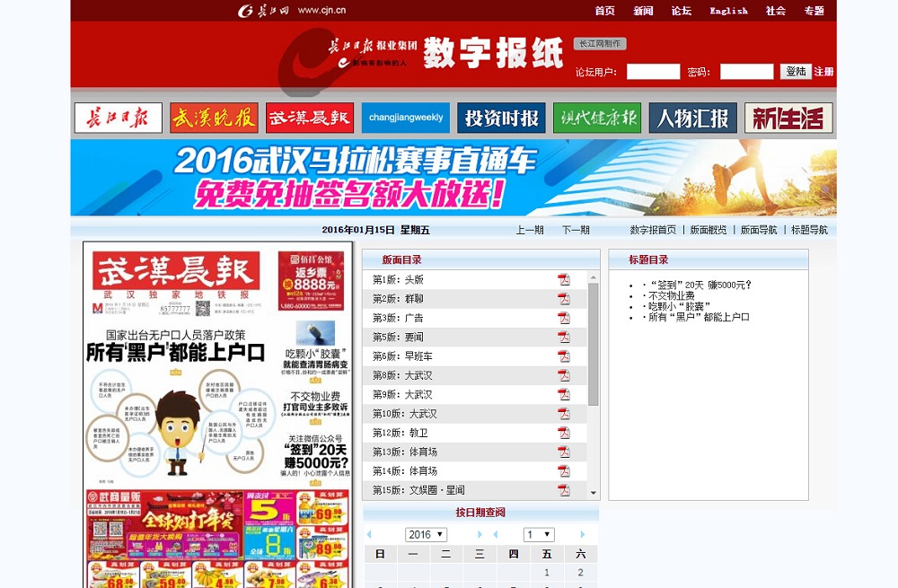The image size is (898, 588).
Task: Select 社会 in top navigation
Action: (x=776, y=11)
